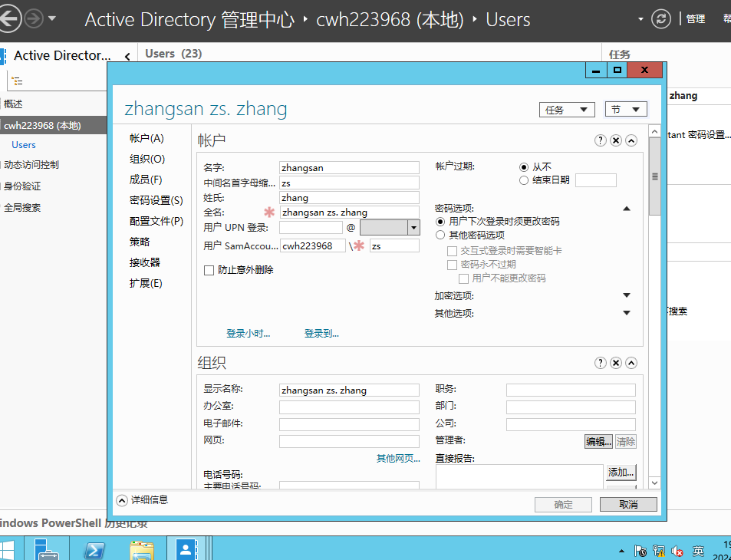Click the forward navigation arrow
This screenshot has height=560, width=731.
click(x=33, y=19)
